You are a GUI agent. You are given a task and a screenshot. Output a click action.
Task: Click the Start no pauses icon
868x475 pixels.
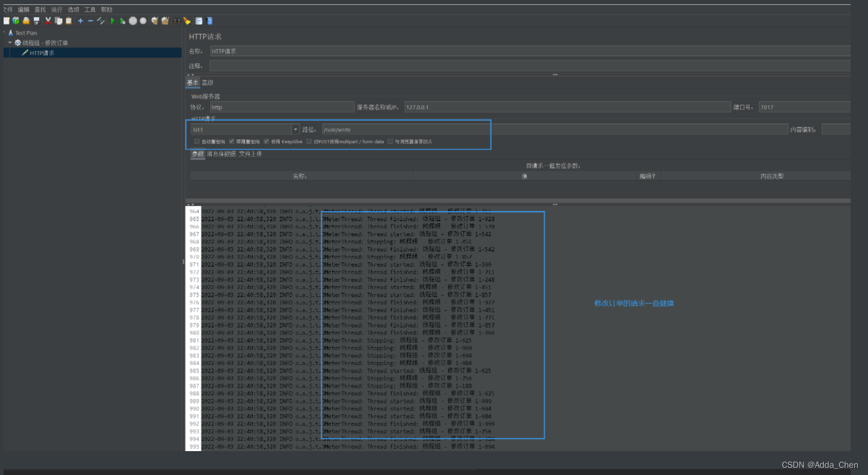click(x=123, y=21)
